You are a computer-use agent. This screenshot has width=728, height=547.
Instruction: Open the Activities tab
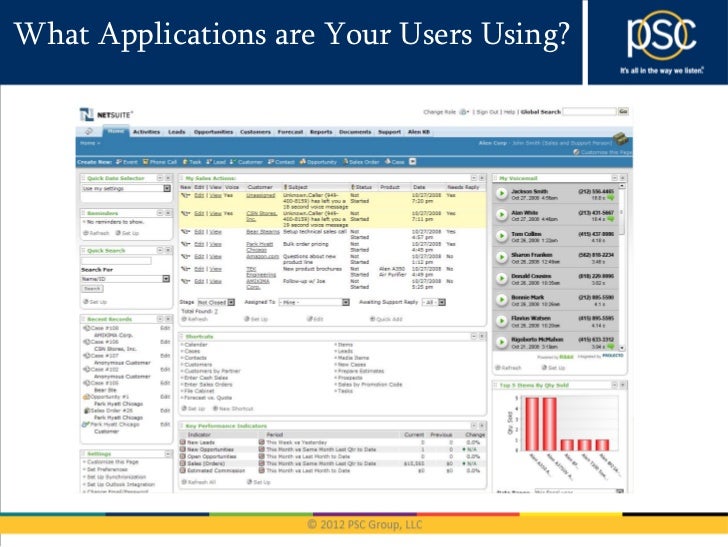coord(146,132)
